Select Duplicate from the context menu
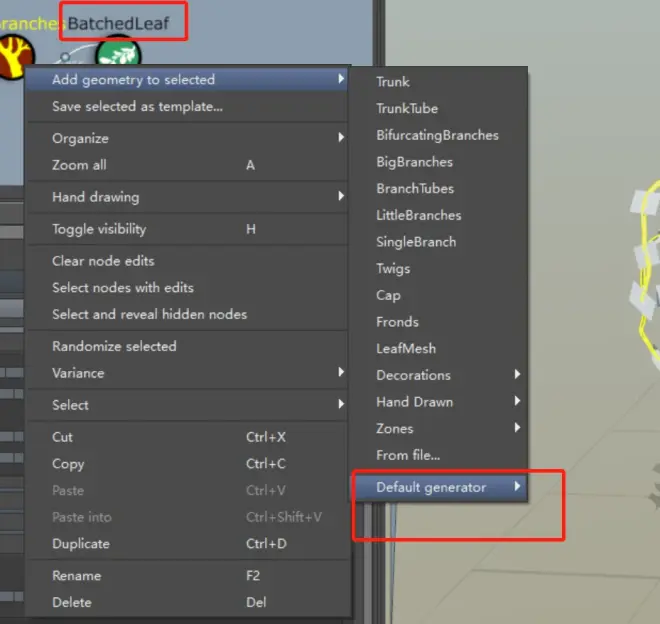This screenshot has height=624, width=660. coord(81,544)
